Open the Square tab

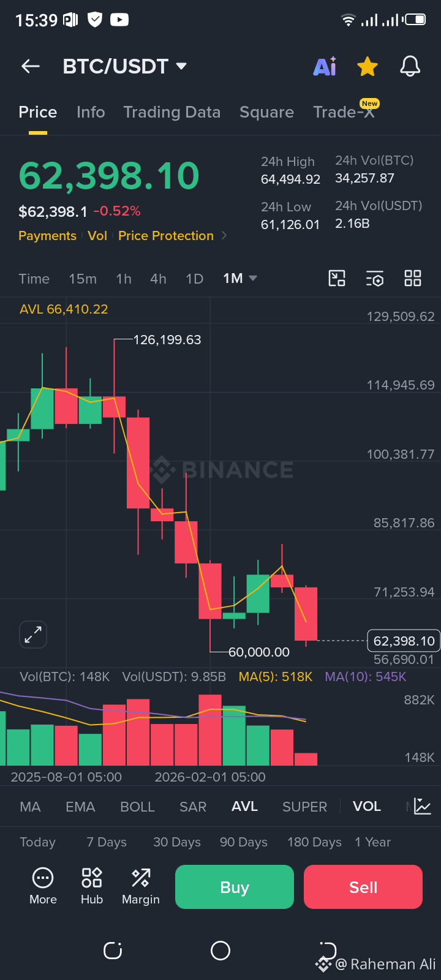pos(266,112)
